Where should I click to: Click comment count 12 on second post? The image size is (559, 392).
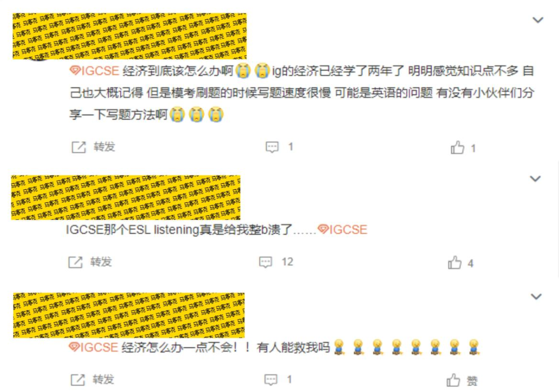pyautogui.click(x=287, y=262)
